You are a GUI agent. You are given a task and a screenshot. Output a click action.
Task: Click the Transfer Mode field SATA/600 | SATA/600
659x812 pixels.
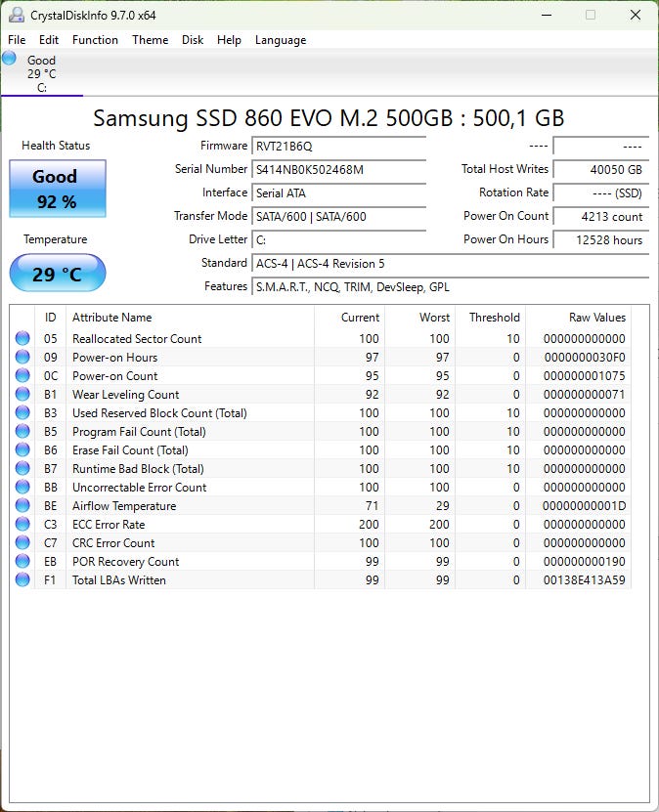[339, 217]
